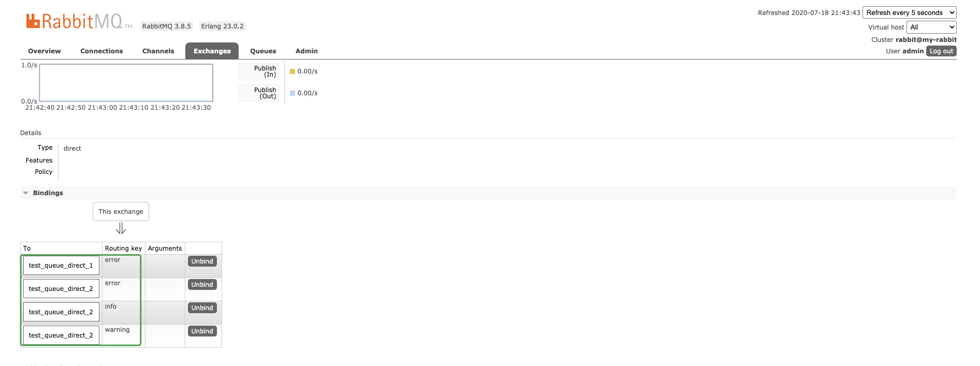Click the This exchange box
This screenshot has width=980, height=366.
coord(121,212)
